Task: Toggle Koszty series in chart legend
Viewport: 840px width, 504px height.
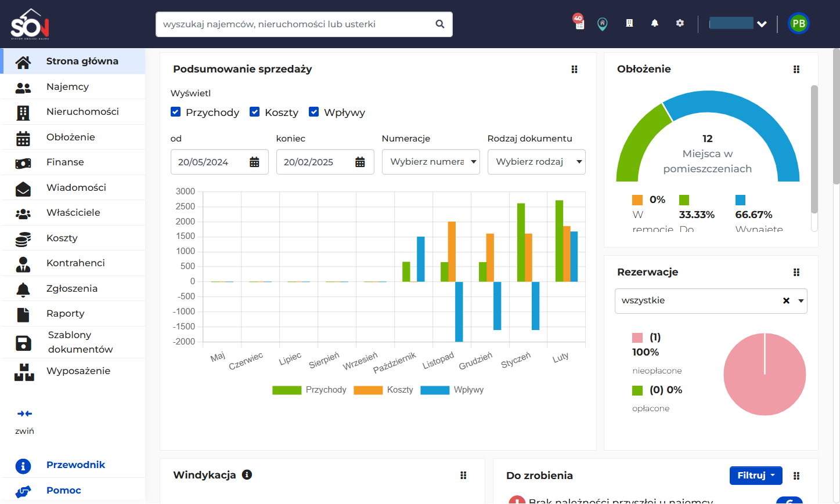Action: click(384, 390)
